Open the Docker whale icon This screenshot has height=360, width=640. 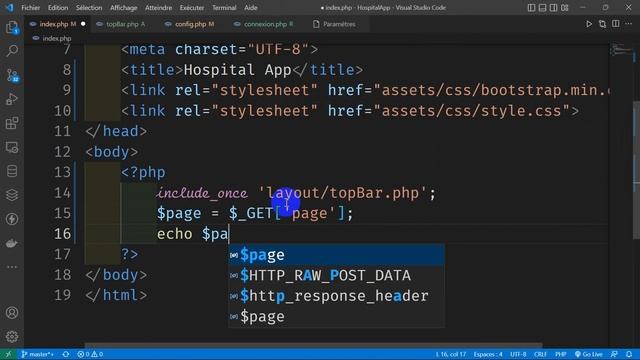[12, 243]
